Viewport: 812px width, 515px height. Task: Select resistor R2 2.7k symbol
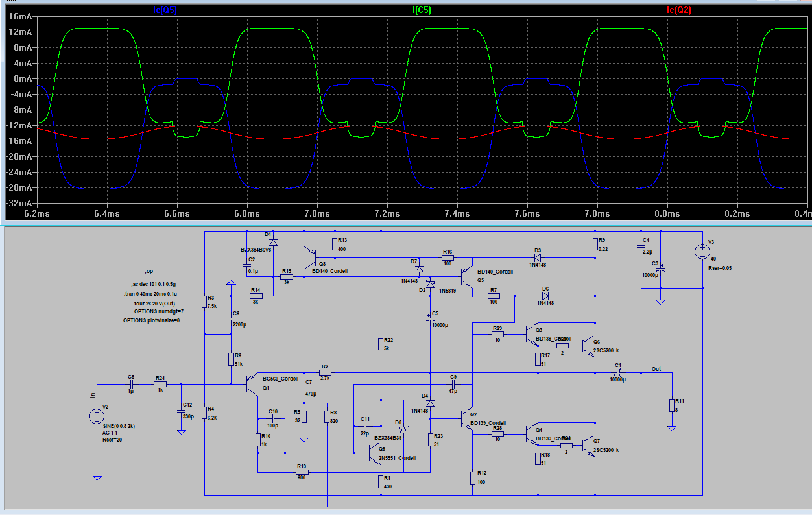coord(325,372)
